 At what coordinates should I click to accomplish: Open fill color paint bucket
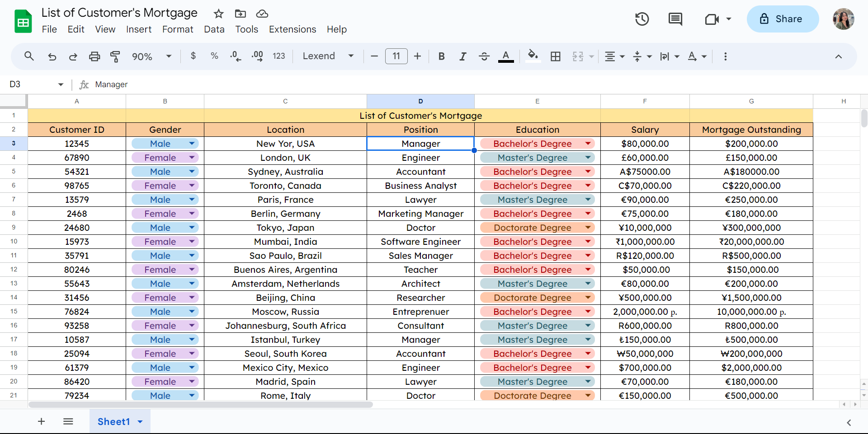coord(533,56)
